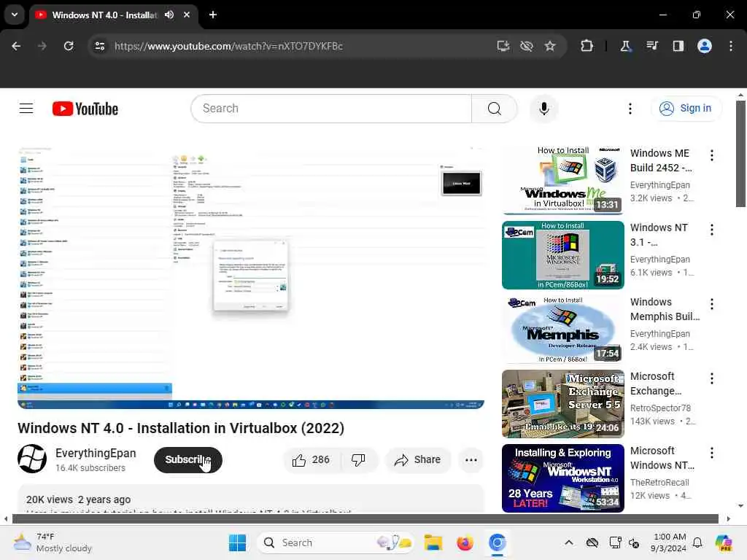Open the Windows Memphis video thumbnail
Screen dimensions: 747x560
[x=563, y=329]
